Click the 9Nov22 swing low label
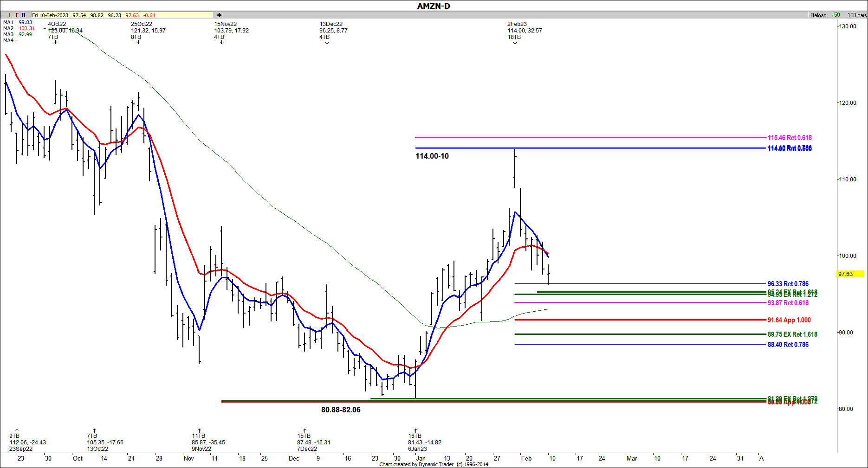868x468 pixels. tap(201, 449)
